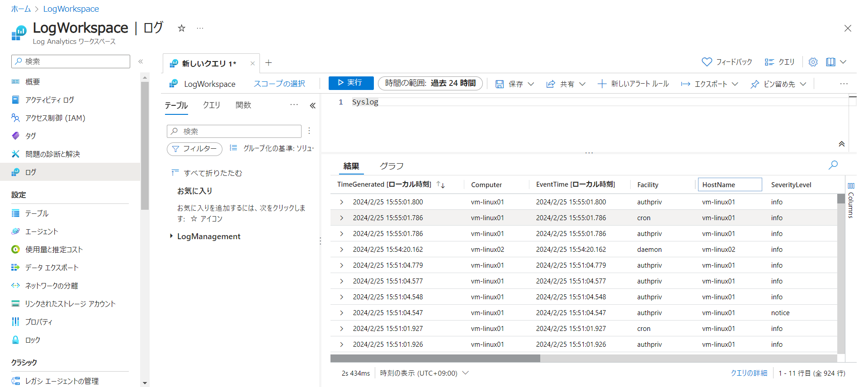Open the more options ellipsis beside the title
The image size is (868, 387).
pos(200,28)
